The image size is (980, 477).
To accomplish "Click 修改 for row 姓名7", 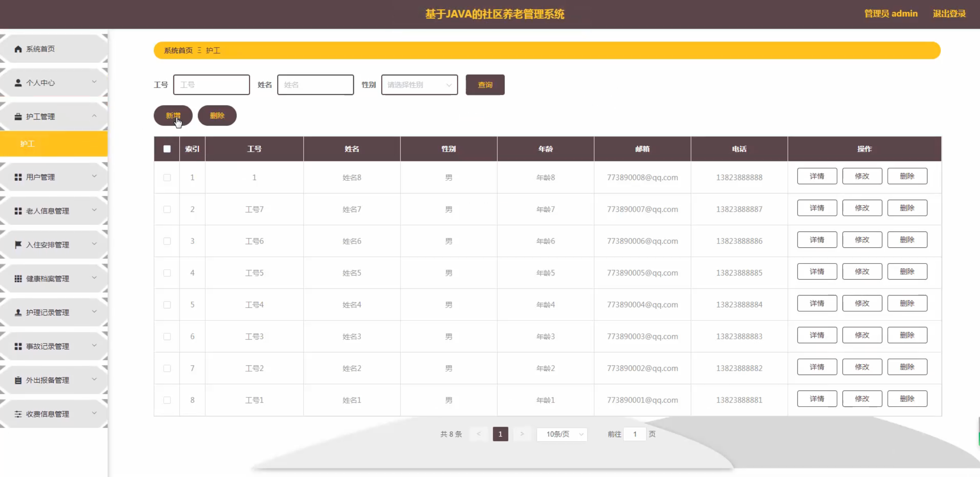I will [862, 208].
